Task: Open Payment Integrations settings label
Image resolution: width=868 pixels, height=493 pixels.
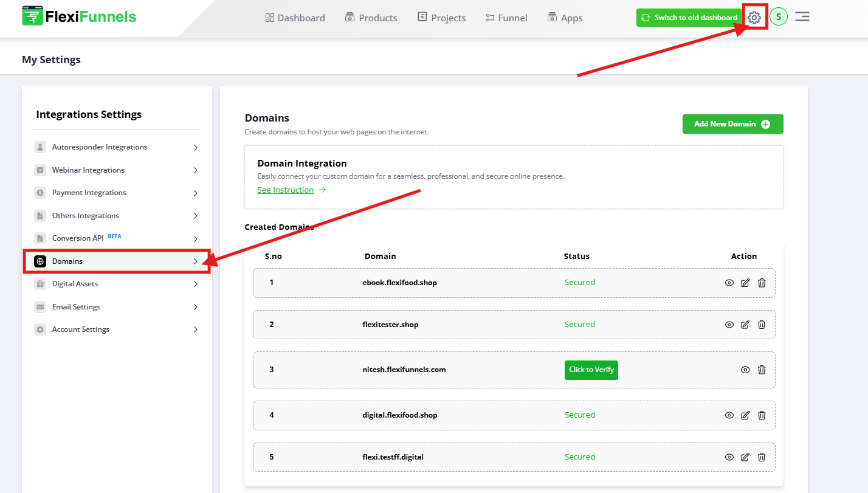Action: 89,193
